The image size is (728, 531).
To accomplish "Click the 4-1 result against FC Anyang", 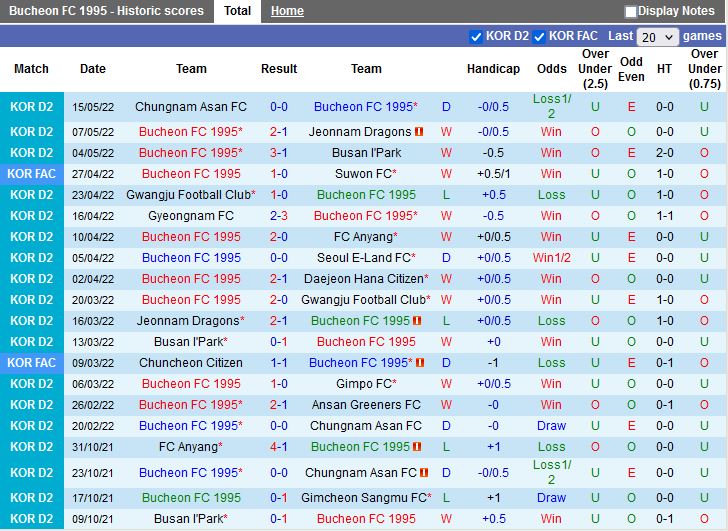I will tap(279, 447).
